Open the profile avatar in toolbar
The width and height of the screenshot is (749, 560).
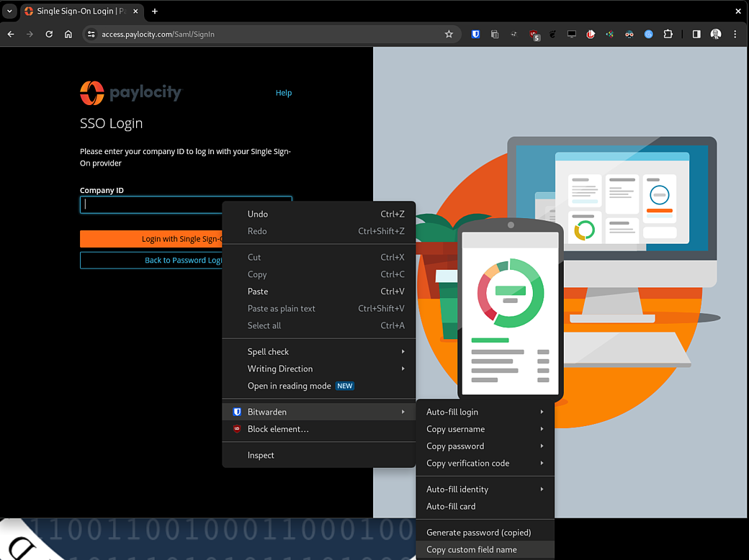[716, 34]
